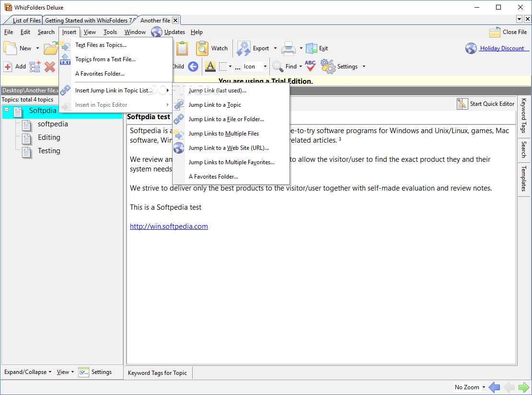
Task: Click the blue left arrow in status bar
Action: coord(494,387)
